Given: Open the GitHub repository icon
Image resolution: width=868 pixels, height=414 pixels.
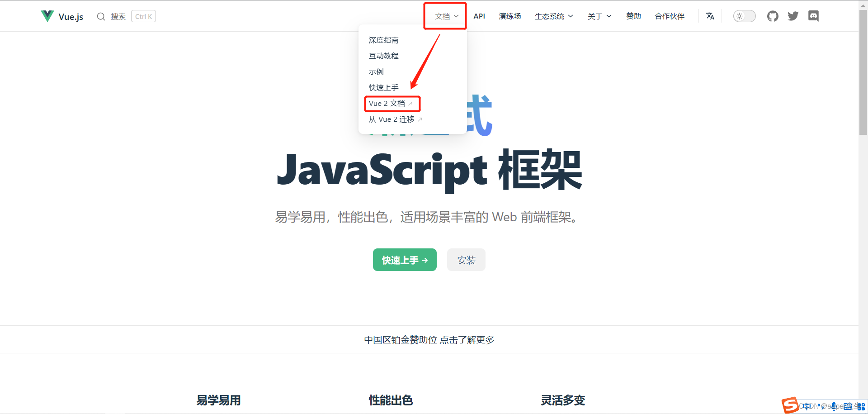Looking at the screenshot, I should 773,16.
